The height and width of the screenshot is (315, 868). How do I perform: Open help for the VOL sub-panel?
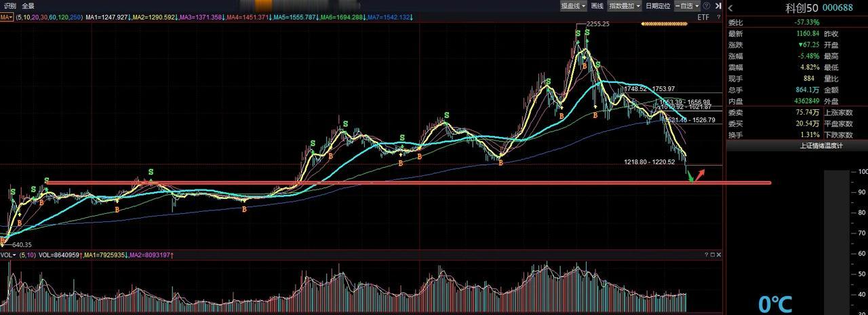[707, 255]
